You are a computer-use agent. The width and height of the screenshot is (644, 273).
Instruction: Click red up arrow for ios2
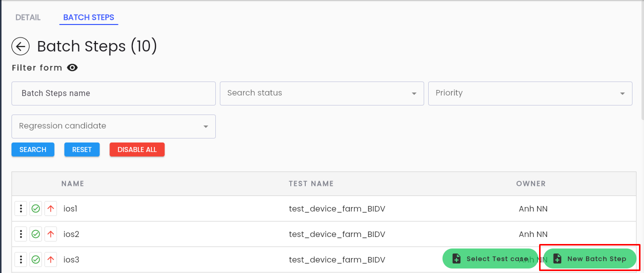(x=50, y=234)
